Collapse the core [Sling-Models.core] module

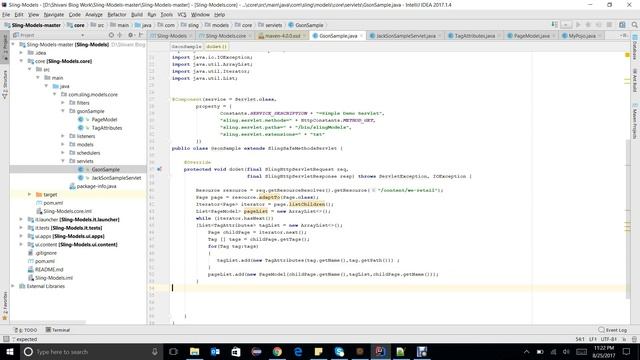pos(21,61)
